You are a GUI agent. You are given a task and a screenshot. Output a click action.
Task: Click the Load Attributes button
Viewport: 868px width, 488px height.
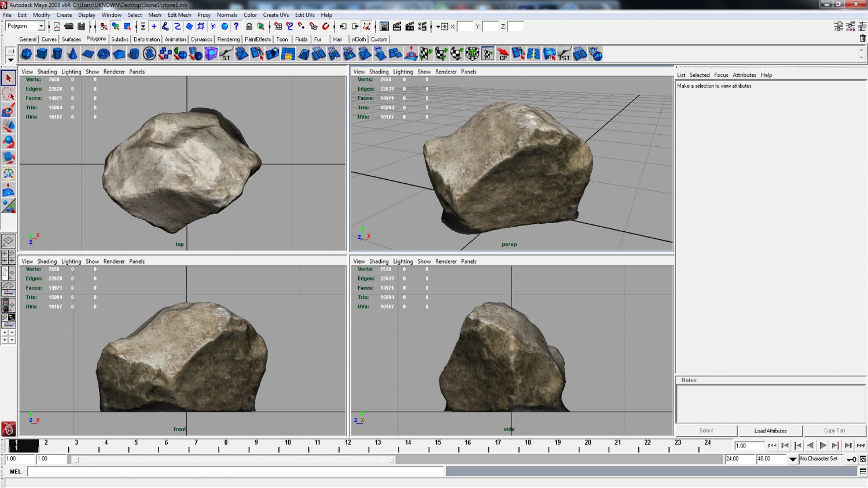[x=770, y=431]
